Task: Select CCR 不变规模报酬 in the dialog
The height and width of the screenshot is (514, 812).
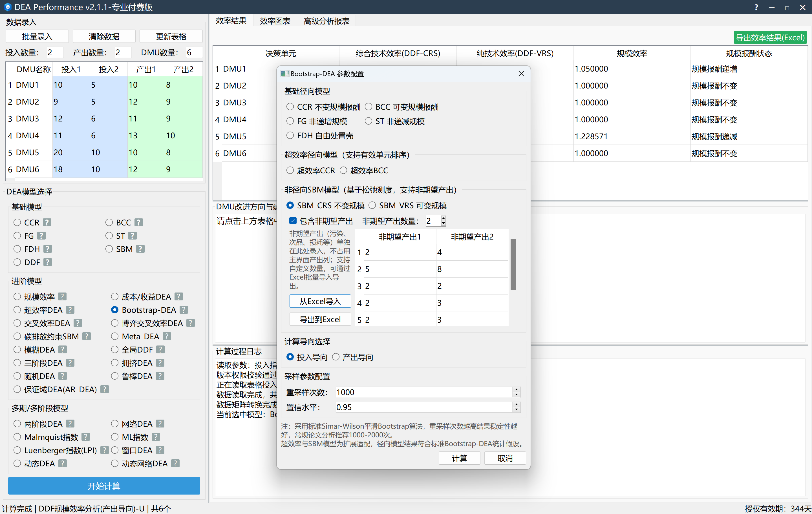Action: tap(323, 107)
